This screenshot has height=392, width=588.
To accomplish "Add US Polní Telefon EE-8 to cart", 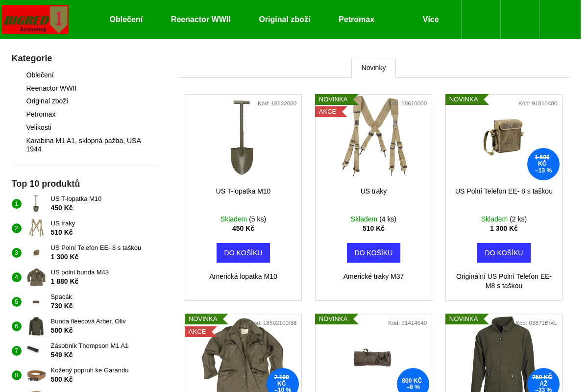I will (504, 253).
